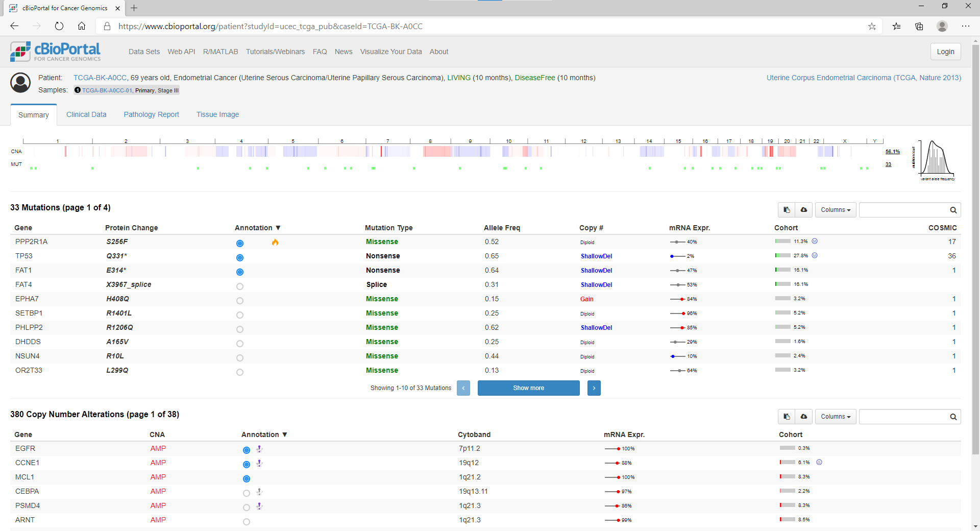Screen dimensions: 980x531
Task: Open Uterine Corpus Endometrial Carcinoma study link
Action: pos(864,78)
